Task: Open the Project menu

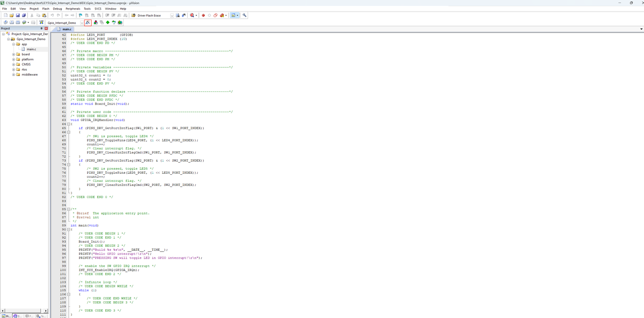Action: click(34, 9)
